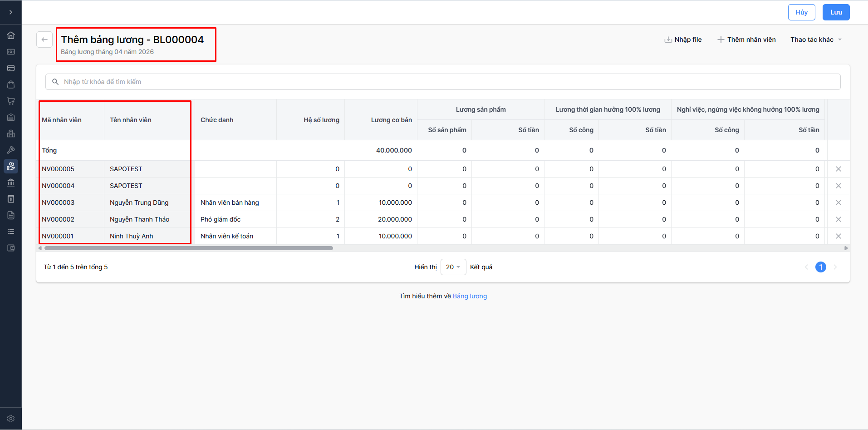Remove Nguyễn Trung Dũng row with X
Viewport: 868px width, 430px height.
point(838,203)
